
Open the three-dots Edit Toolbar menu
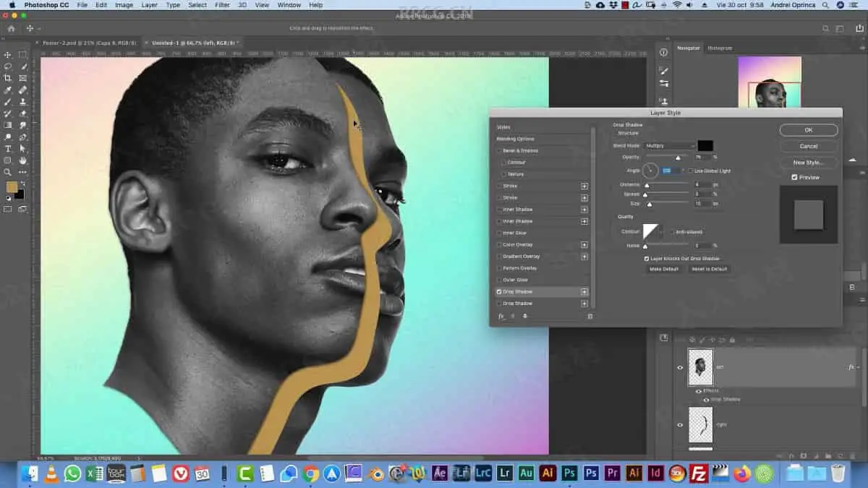[22, 172]
